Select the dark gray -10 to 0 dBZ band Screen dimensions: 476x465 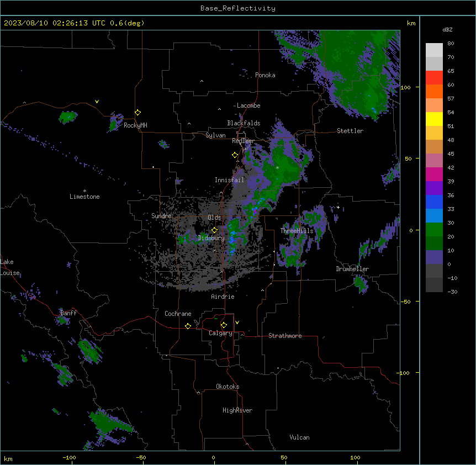(x=434, y=271)
